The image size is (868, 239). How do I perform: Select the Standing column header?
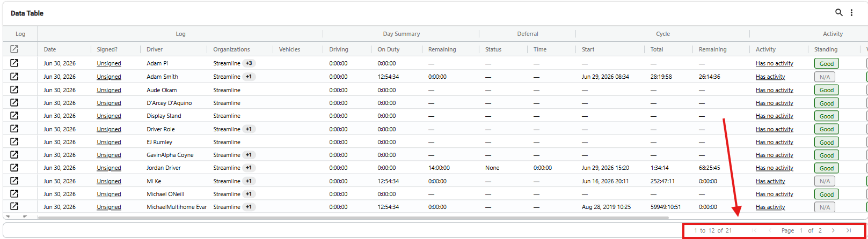(x=826, y=49)
